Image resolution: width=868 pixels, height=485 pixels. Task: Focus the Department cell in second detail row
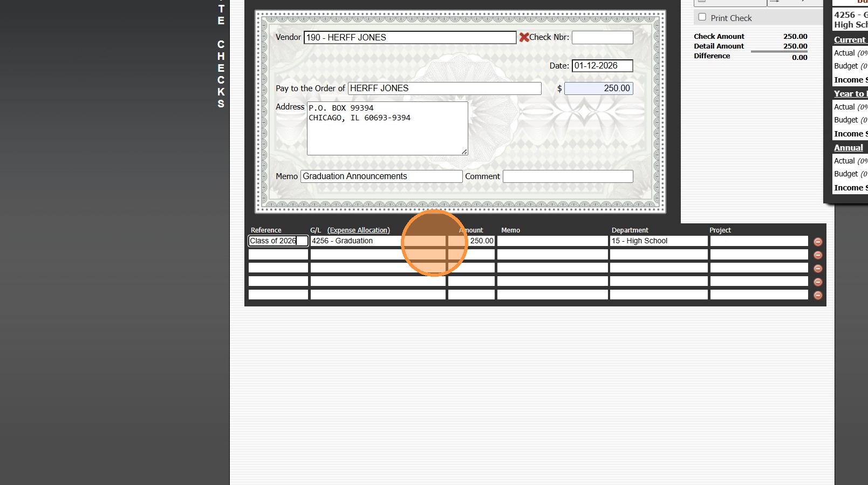[x=659, y=254]
